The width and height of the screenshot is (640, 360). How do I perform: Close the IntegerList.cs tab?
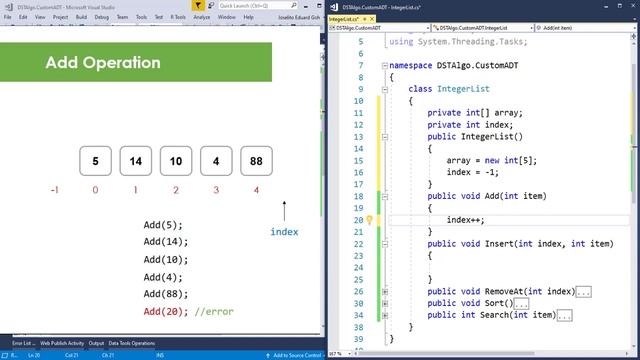[372, 19]
